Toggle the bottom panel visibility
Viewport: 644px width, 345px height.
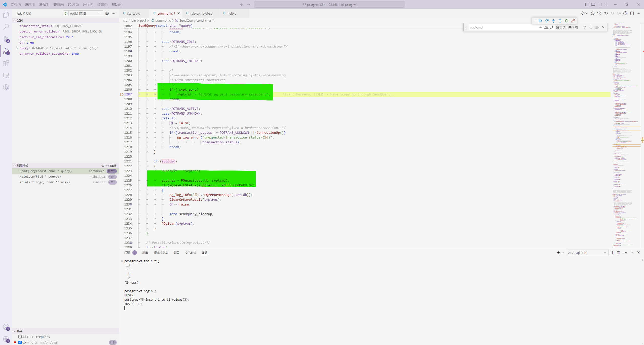[x=593, y=5]
